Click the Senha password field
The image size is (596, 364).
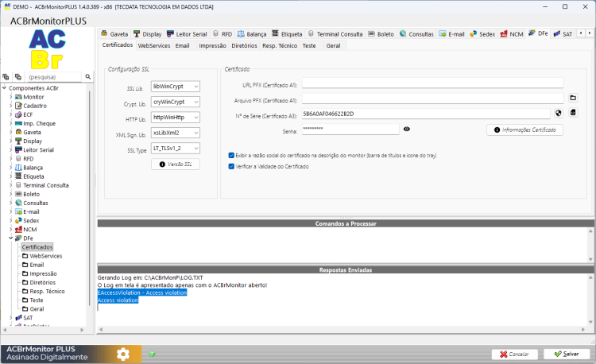point(350,130)
